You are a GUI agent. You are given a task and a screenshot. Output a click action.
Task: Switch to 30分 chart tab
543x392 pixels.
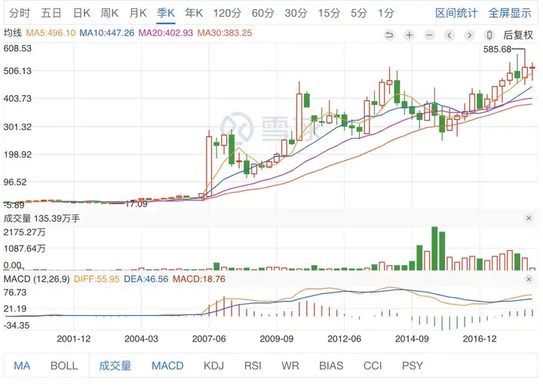(x=296, y=13)
